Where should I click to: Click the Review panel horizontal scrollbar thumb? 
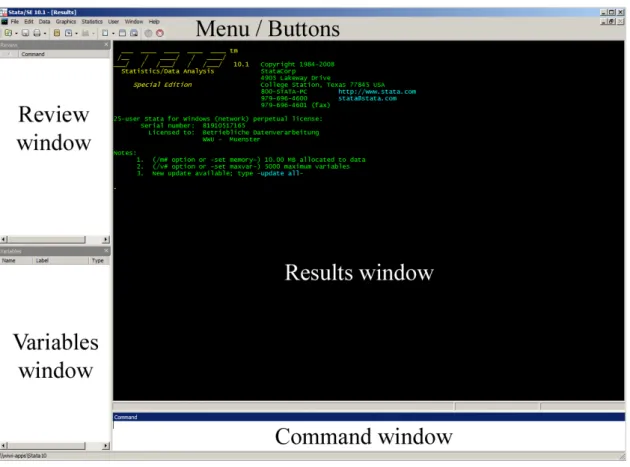[x=46, y=240]
